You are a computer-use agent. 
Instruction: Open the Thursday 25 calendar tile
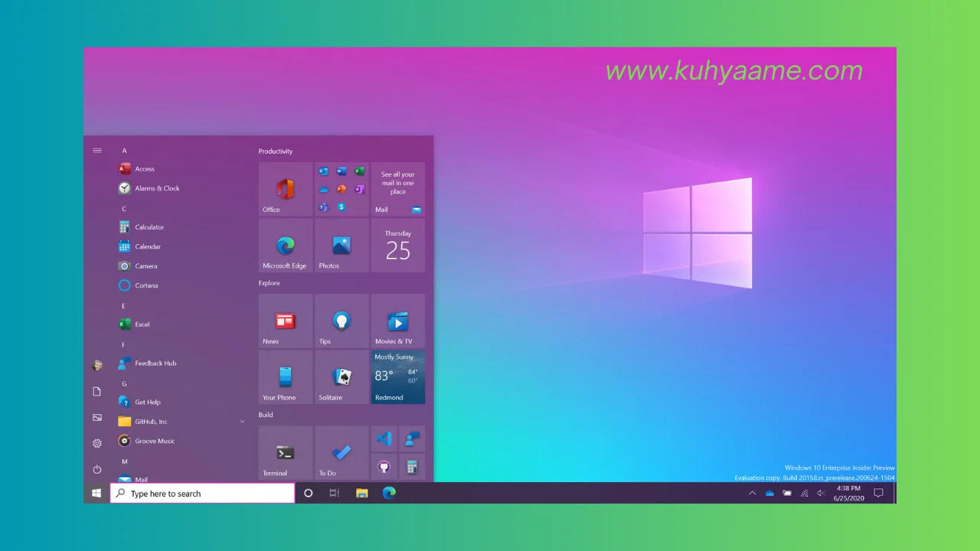click(x=398, y=246)
